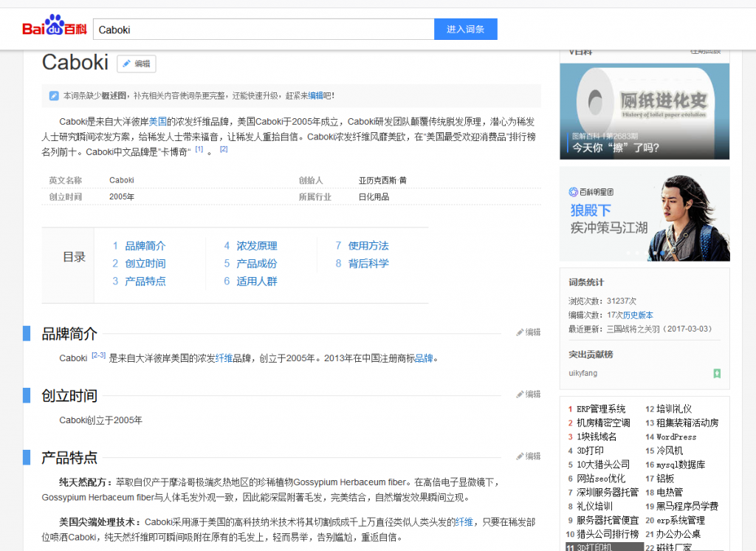Image resolution: width=756 pixels, height=551 pixels.
Task: Click contributor uikyfang
Action: 583,373
